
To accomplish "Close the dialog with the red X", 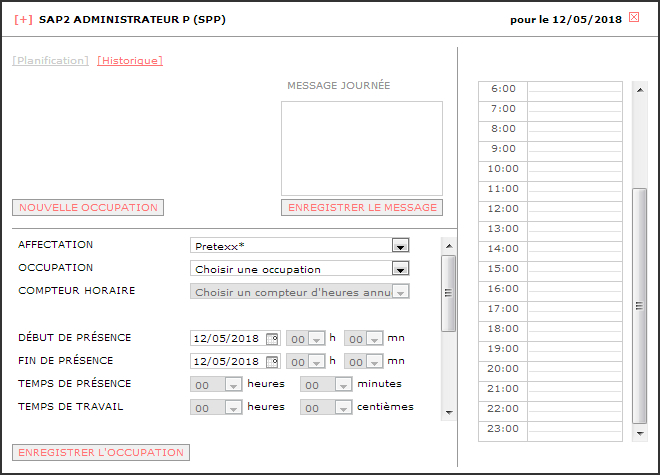I will coord(634,17).
